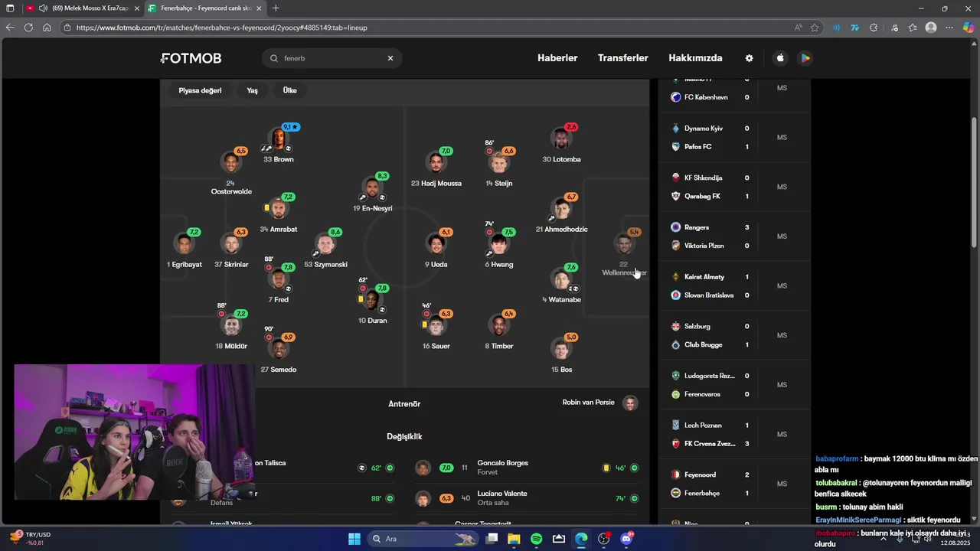This screenshot has height=551, width=980.
Task: Open the Feyenoord vs Fenerbahçe result
Action: tap(733, 484)
